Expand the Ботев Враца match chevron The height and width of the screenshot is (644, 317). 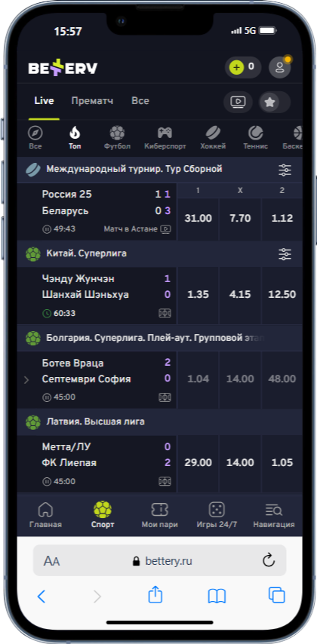[x=26, y=380]
